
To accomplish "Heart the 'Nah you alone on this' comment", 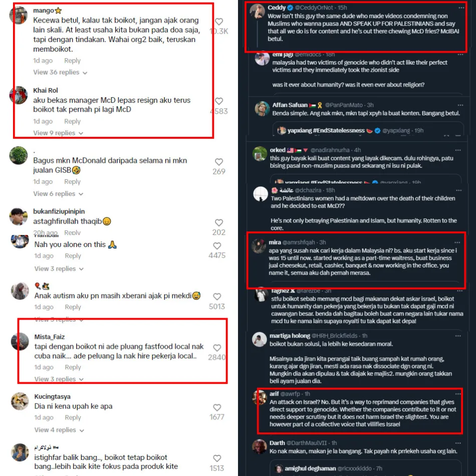I will tap(217, 246).
